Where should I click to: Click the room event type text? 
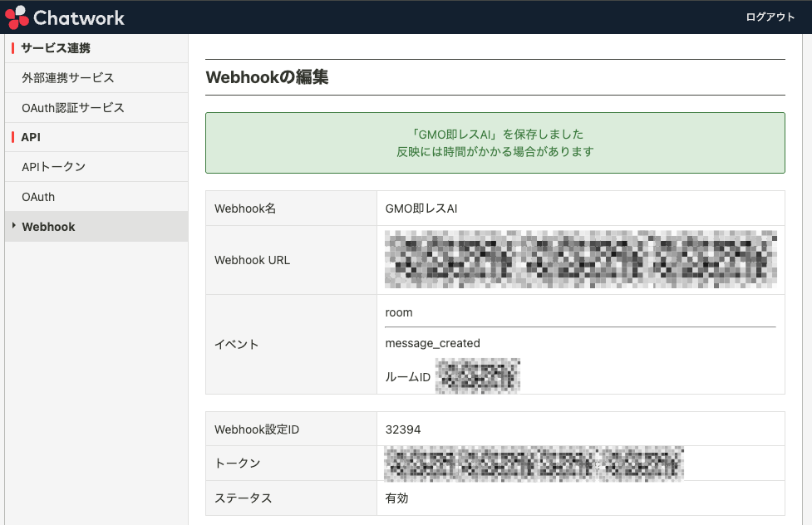[399, 313]
